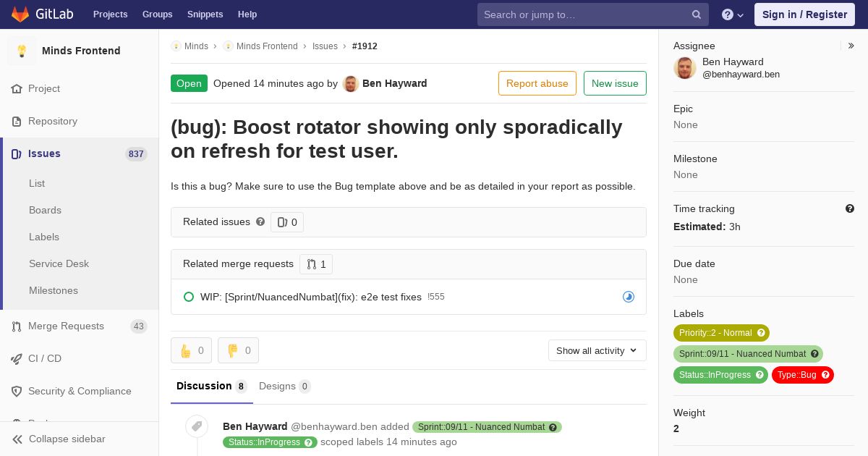Click help icon on sidebar Status::InProgress label
868x456 pixels.
coord(759,375)
